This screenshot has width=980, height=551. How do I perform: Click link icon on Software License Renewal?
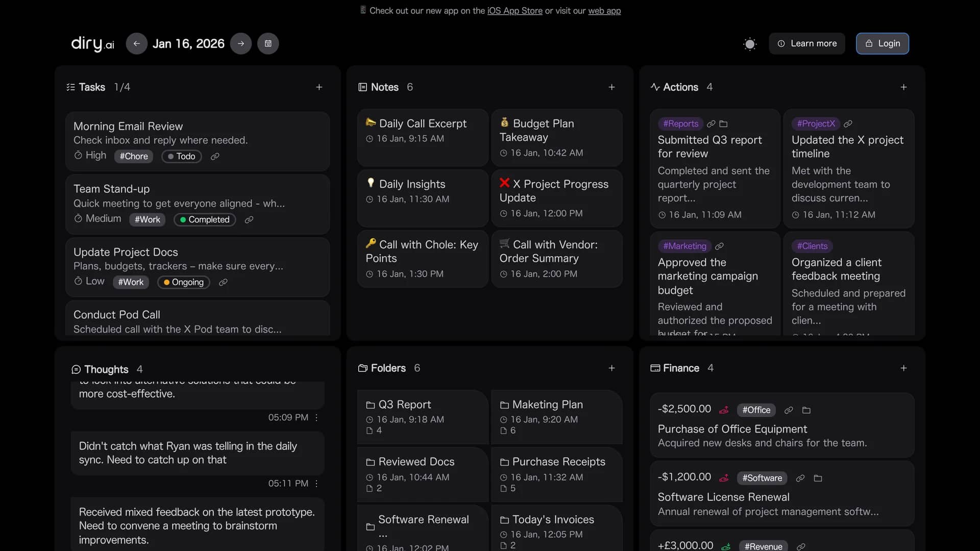coord(800,479)
